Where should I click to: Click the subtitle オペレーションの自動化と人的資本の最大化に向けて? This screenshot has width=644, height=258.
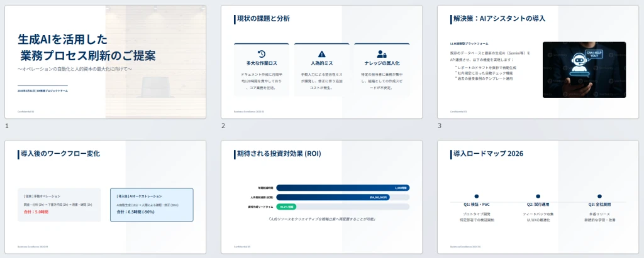pos(75,68)
